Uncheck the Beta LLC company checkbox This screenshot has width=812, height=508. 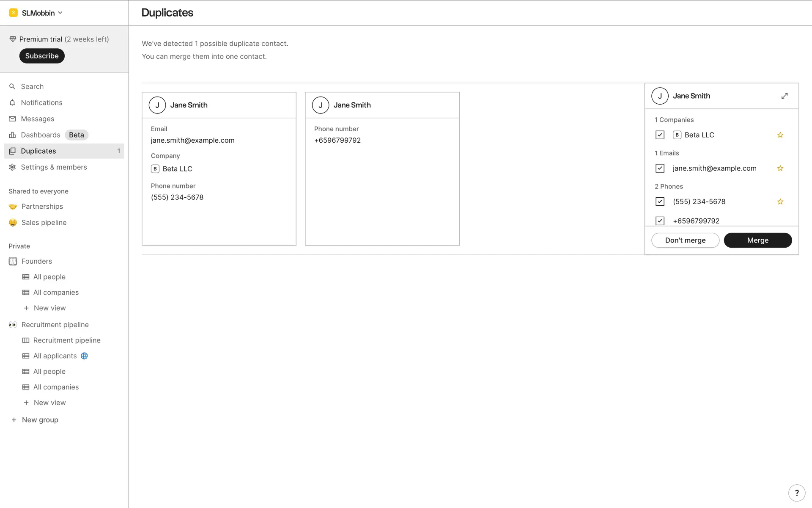point(660,135)
